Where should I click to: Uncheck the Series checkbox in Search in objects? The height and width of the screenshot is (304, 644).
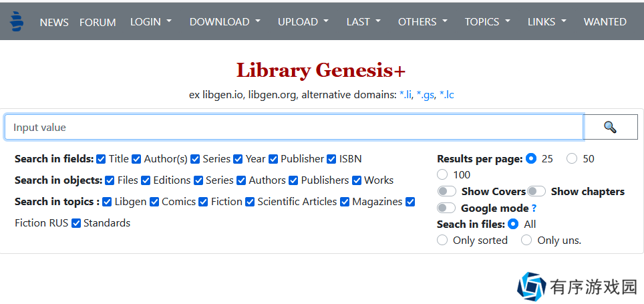[198, 180]
